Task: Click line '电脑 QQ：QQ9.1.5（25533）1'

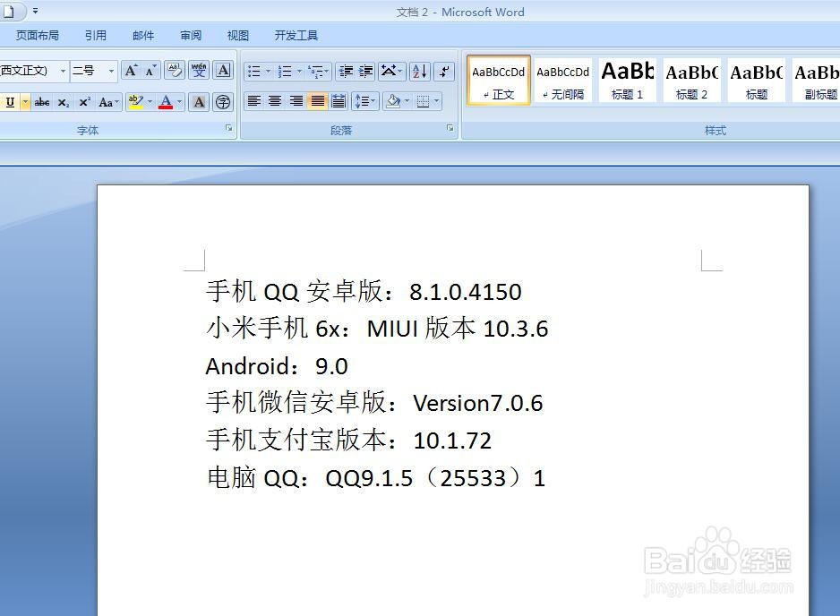Action: pos(376,478)
